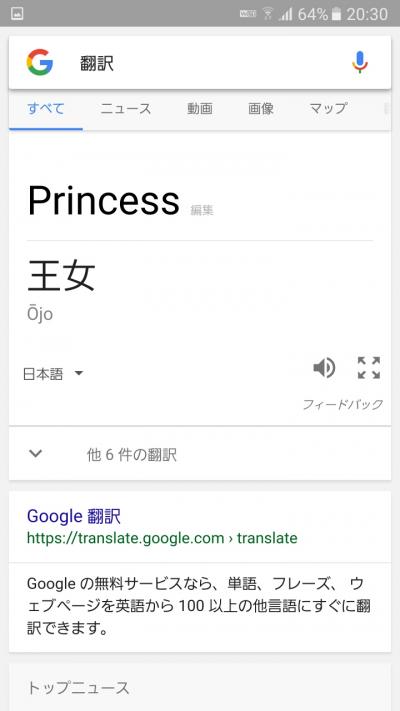This screenshot has height=711, width=400.
Task: Click the chevron beside other translations
Action: (35, 453)
